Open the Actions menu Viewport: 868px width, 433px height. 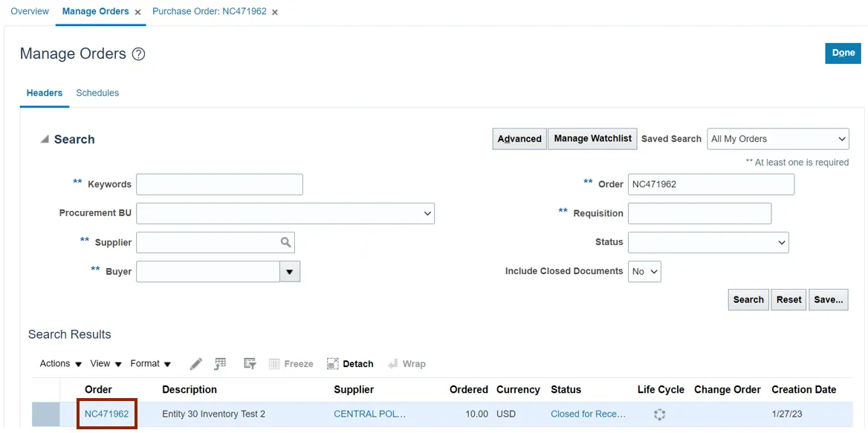61,364
